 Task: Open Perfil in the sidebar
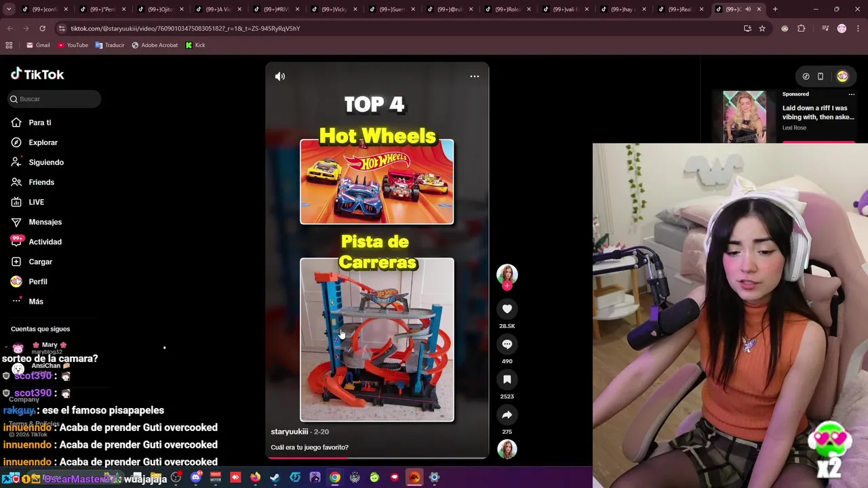tap(29, 282)
